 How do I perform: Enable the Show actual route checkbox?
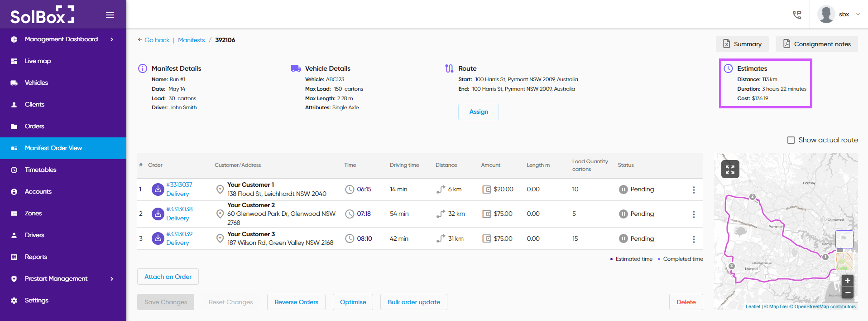(x=791, y=140)
